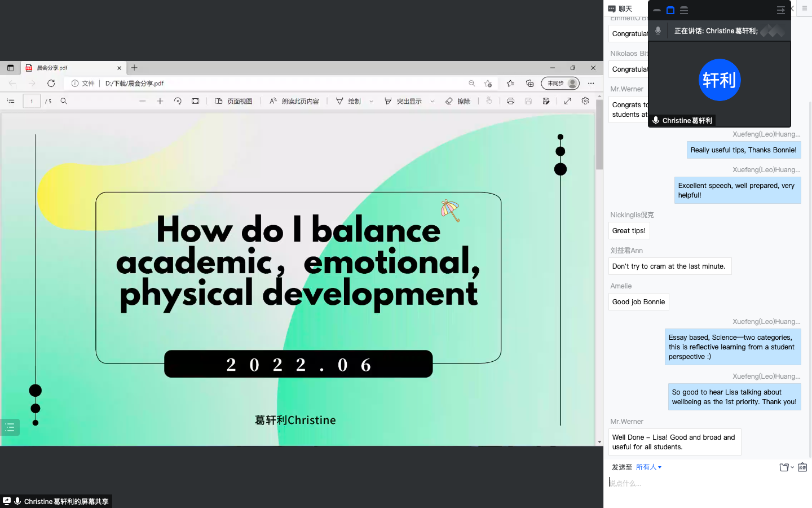Screen dimensions: 812x508
Task: Expand the 突出显示 highlight options arrow
Action: [433, 102]
